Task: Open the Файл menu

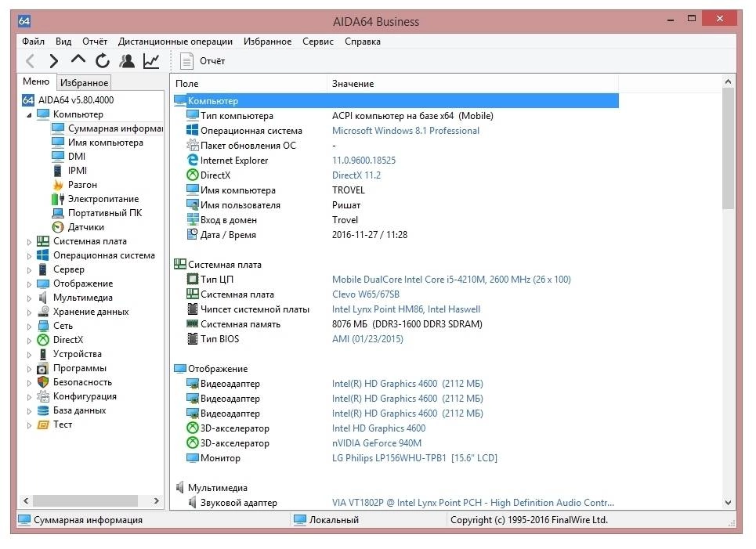Action: [33, 42]
